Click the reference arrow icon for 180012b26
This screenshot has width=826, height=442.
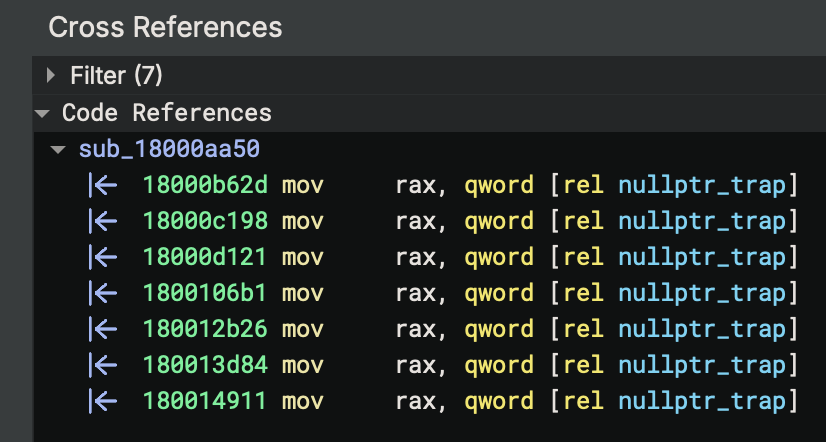(x=103, y=329)
